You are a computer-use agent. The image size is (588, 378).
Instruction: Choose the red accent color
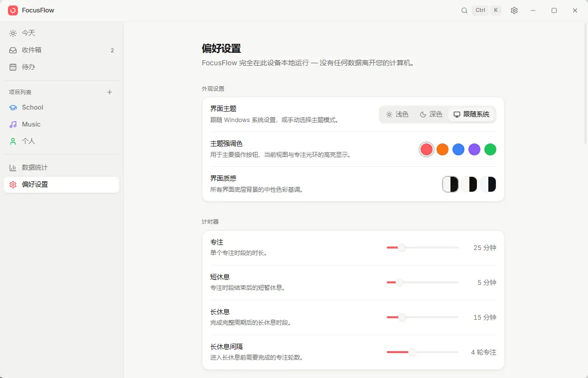(427, 149)
